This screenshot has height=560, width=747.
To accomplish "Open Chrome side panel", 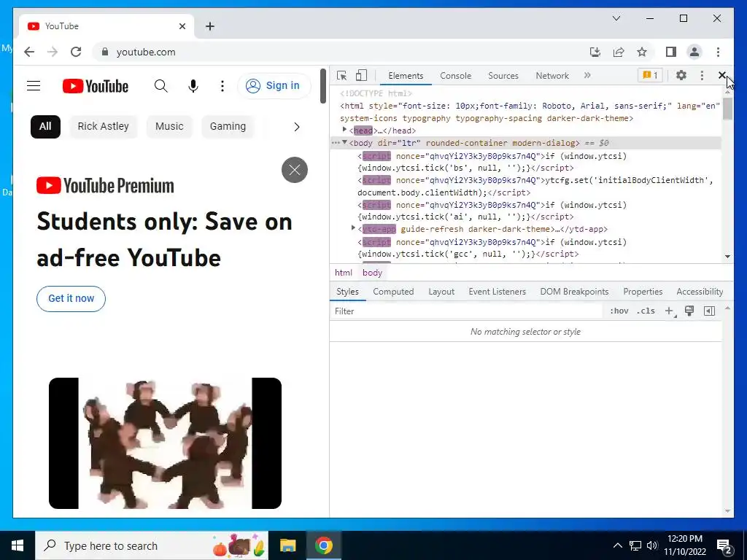I will point(671,52).
